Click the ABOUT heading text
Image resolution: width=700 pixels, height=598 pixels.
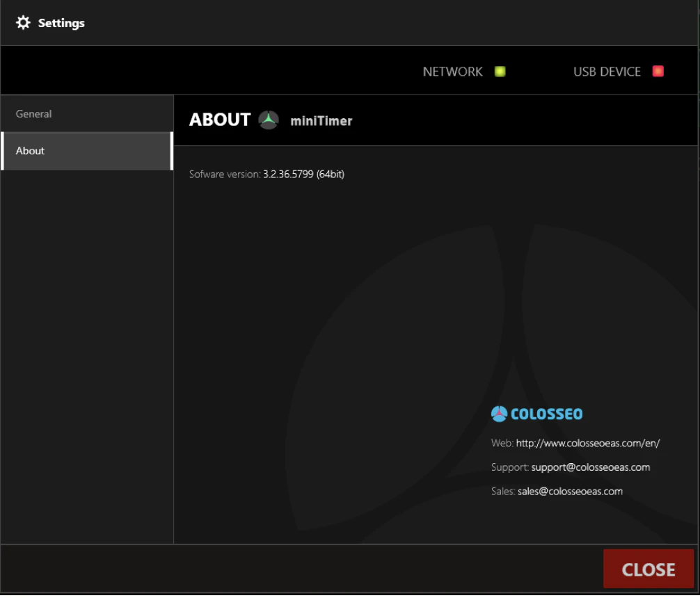(x=220, y=120)
